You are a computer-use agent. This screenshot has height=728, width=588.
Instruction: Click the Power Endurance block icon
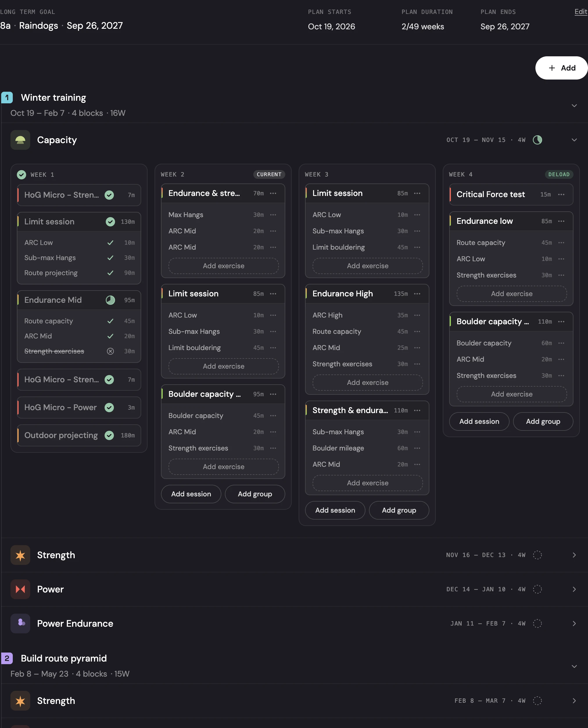[x=20, y=624]
